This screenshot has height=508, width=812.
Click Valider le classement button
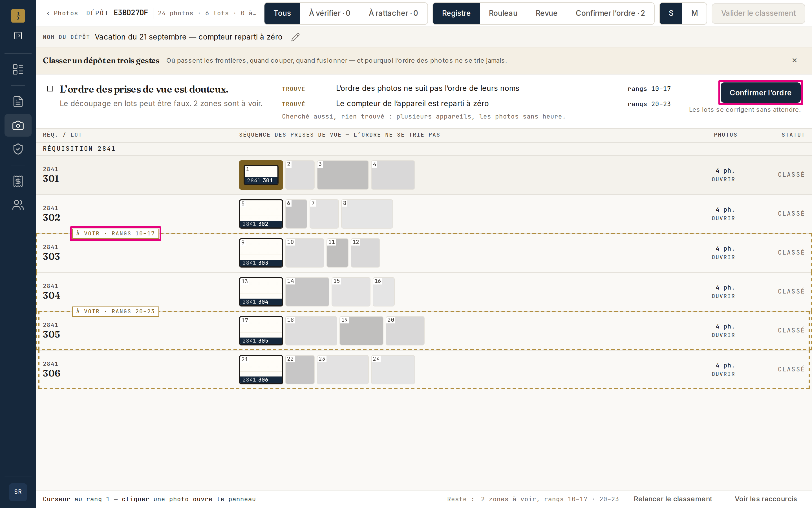[x=758, y=13]
